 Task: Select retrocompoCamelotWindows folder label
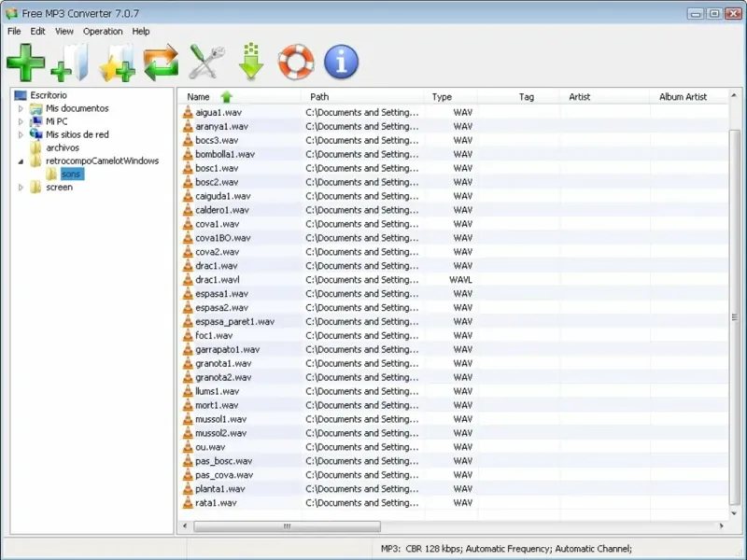[103, 161]
